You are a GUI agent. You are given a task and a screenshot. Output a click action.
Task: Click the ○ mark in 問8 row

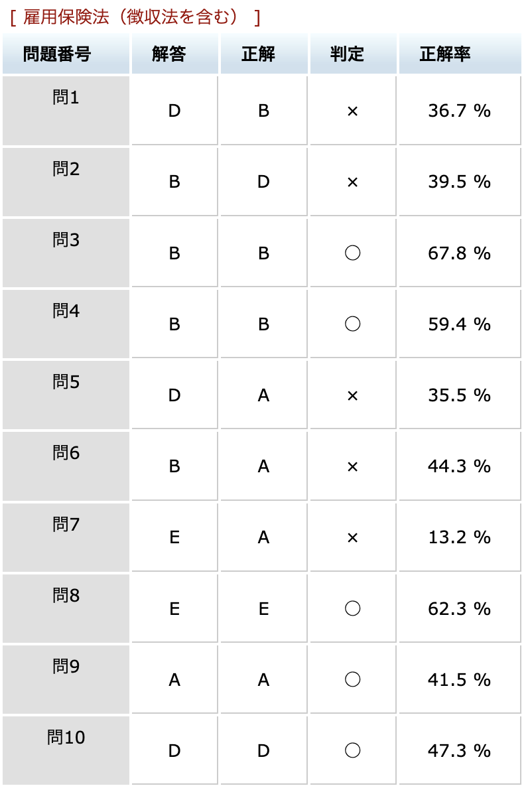click(353, 609)
